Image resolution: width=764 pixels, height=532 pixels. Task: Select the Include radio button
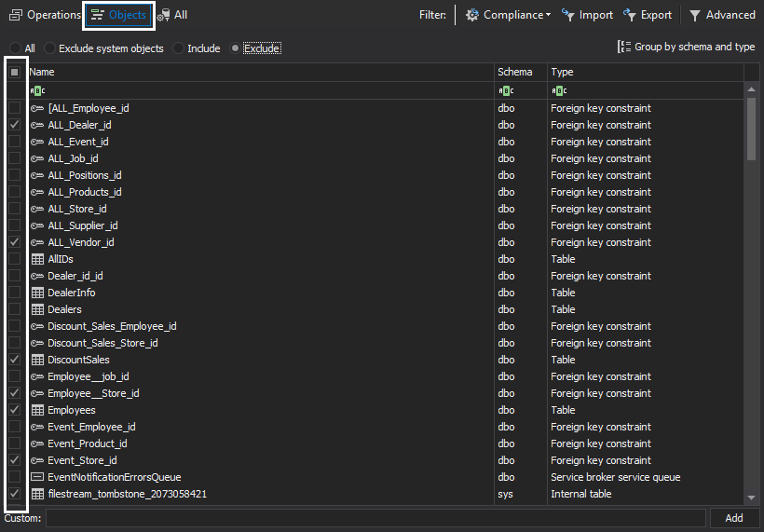tap(178, 48)
